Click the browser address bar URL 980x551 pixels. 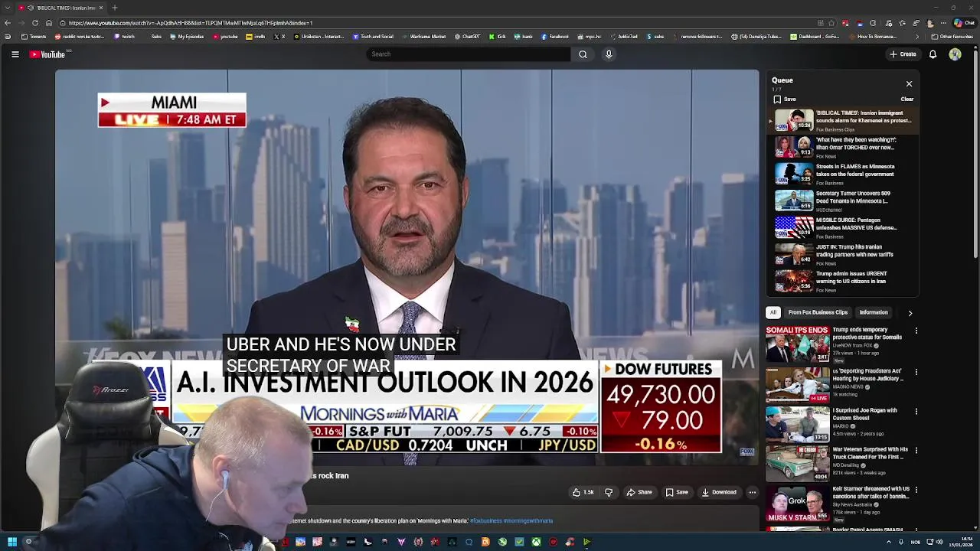(x=191, y=23)
